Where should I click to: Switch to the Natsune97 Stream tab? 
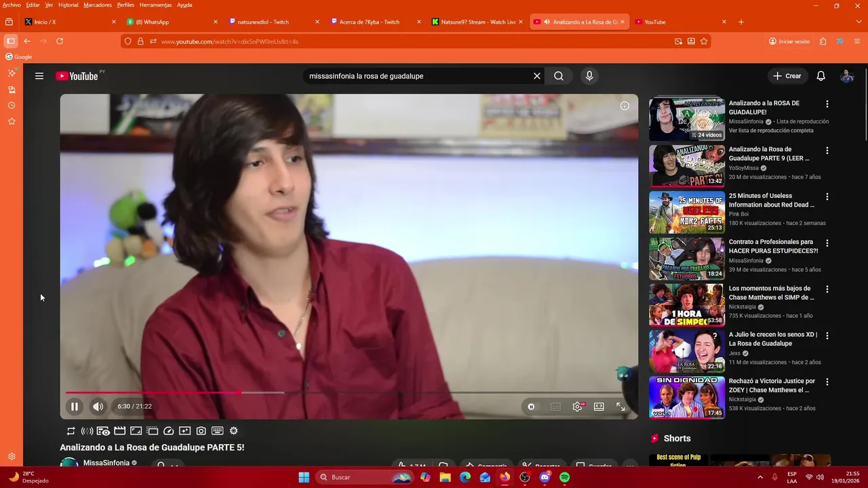[477, 22]
